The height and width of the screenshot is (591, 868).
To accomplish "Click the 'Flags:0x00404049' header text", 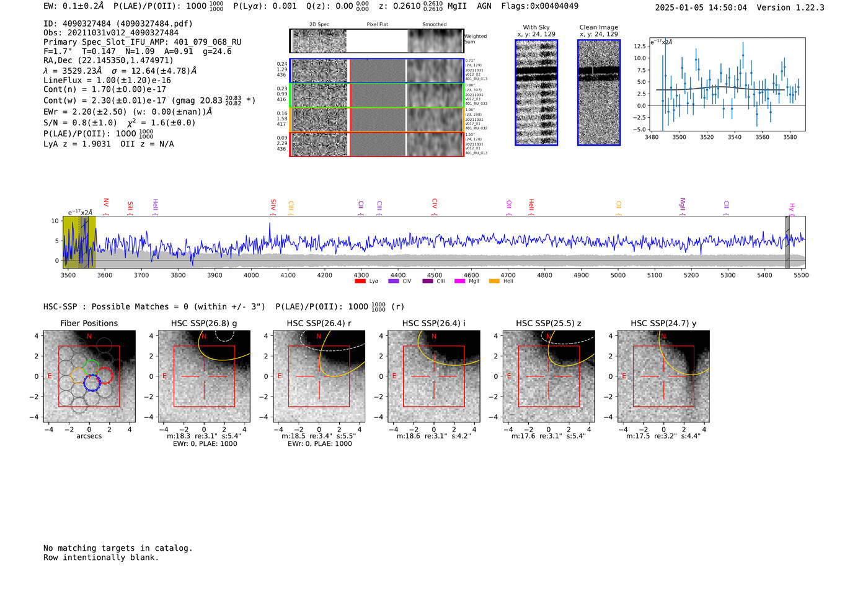I will (539, 6).
